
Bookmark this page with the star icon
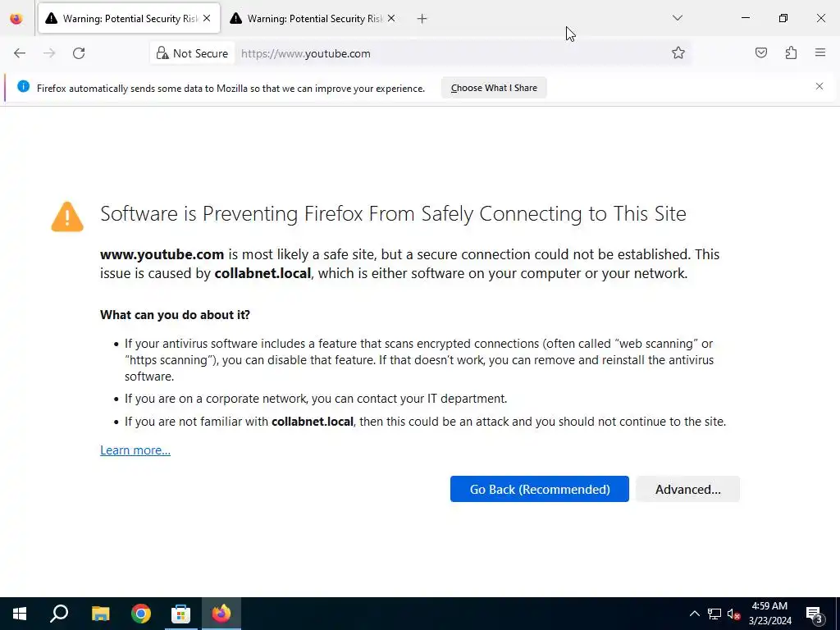coord(678,53)
